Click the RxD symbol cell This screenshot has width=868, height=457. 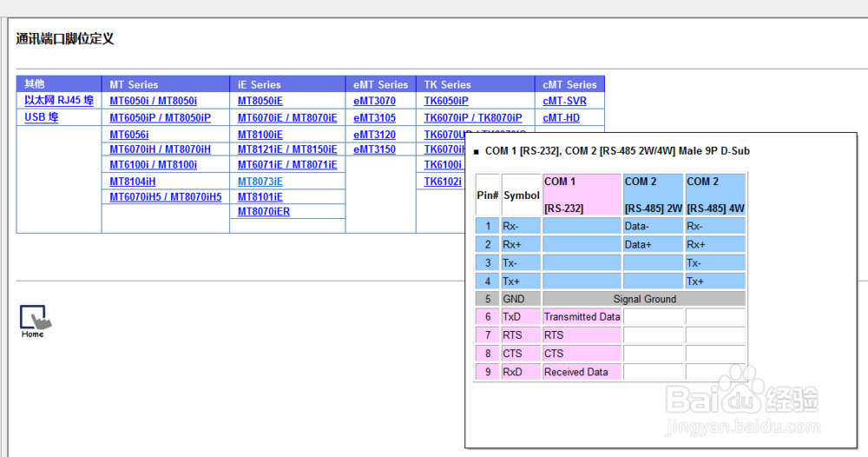(521, 372)
